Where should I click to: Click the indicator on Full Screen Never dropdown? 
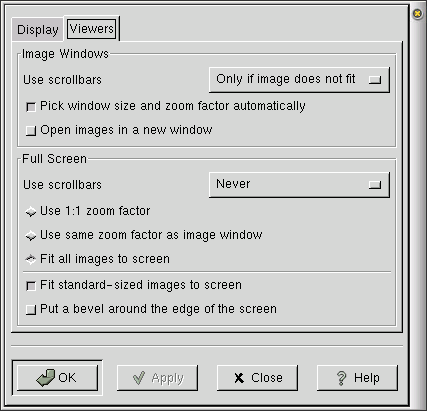click(375, 185)
